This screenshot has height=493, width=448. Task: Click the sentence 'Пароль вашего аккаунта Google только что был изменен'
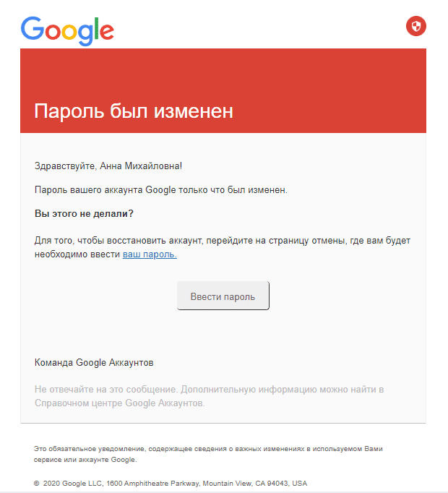pyautogui.click(x=160, y=190)
